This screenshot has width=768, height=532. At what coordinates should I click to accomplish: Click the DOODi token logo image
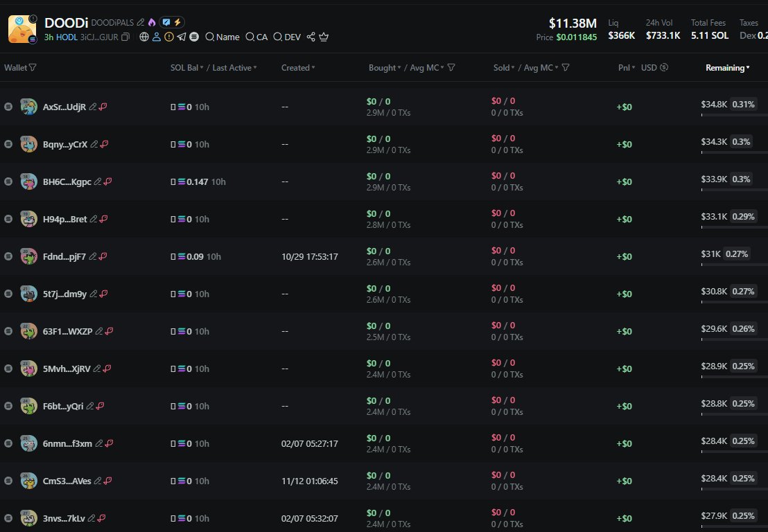coord(22,29)
